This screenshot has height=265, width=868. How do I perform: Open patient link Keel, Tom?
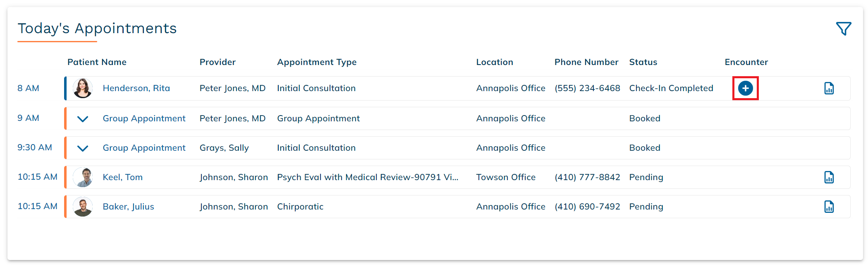click(x=122, y=177)
